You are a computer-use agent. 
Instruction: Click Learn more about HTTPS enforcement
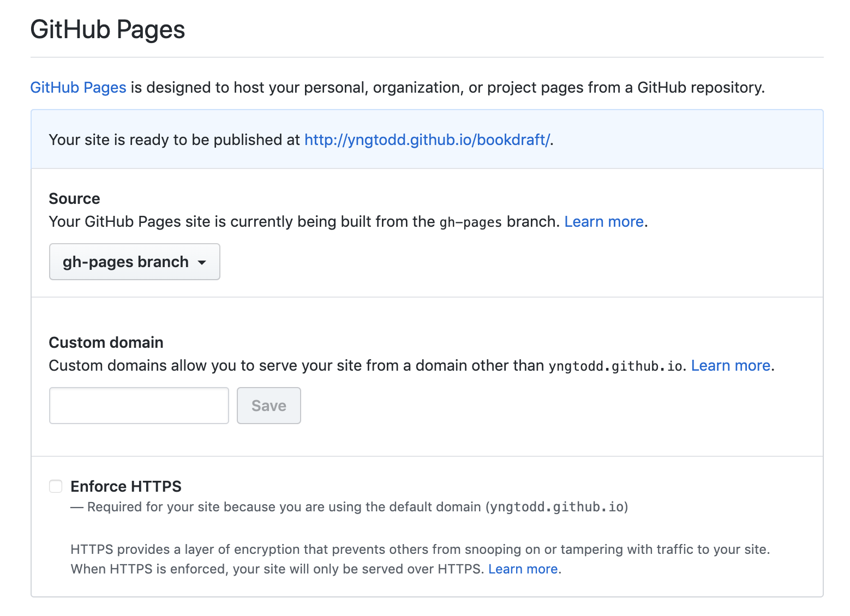point(523,569)
